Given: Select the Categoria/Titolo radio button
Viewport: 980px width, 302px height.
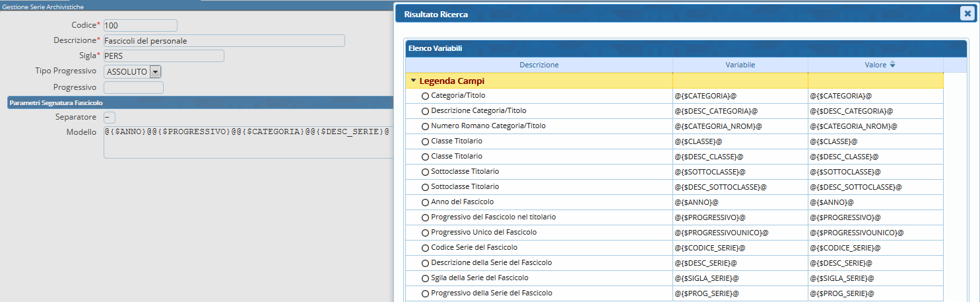Looking at the screenshot, I should coord(425,96).
